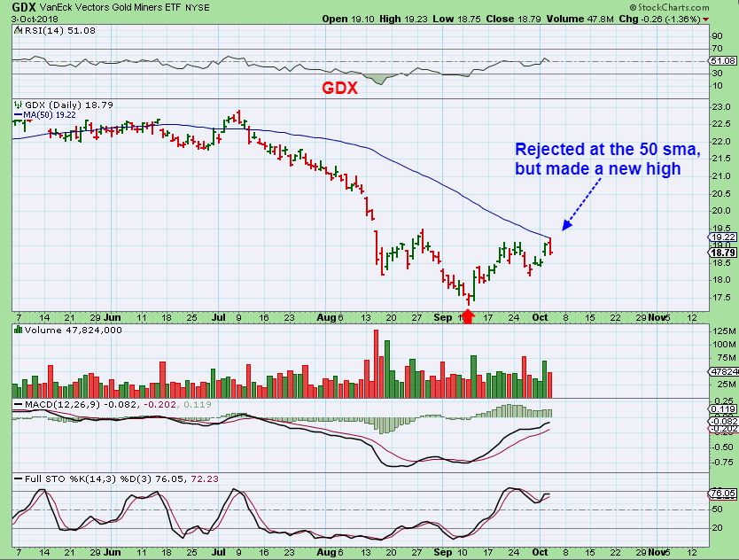Click the Close 18.79 header value
Image resolution: width=739 pixels, height=560 pixels.
(514, 19)
